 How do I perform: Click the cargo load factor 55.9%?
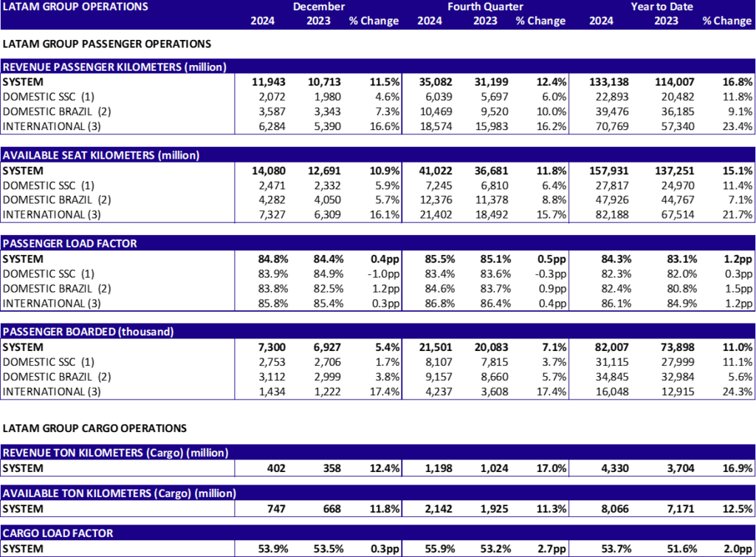[440, 549]
